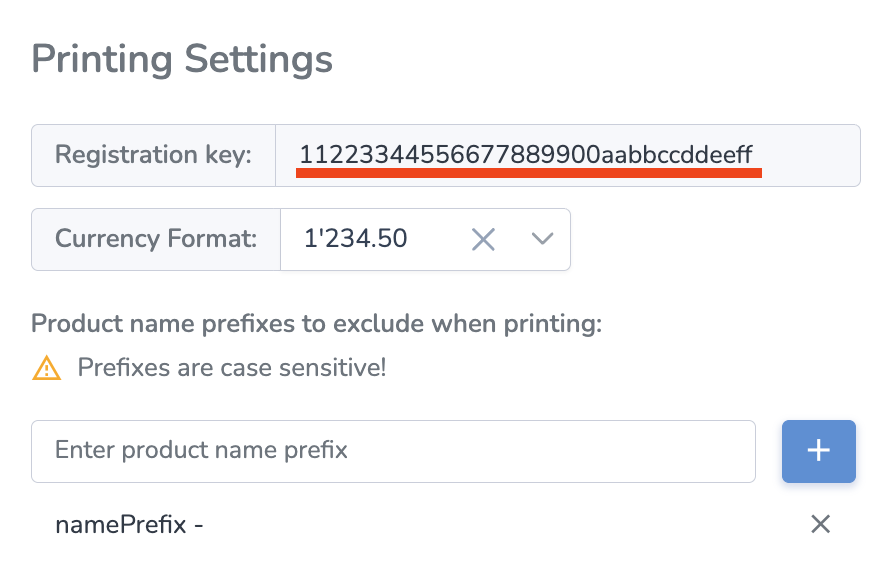Image resolution: width=894 pixels, height=578 pixels.
Task: Click the red underline beneath registration key
Action: [528, 173]
